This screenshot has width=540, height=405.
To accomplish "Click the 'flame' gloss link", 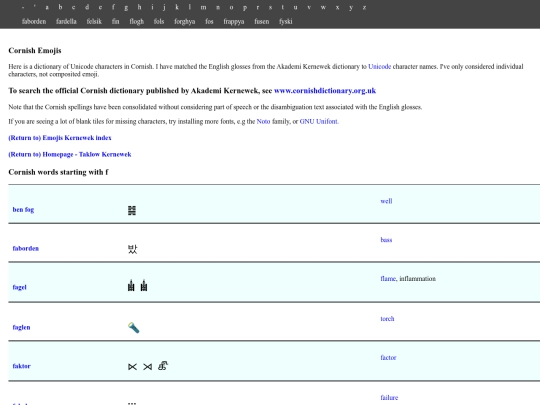I will coord(388,279).
